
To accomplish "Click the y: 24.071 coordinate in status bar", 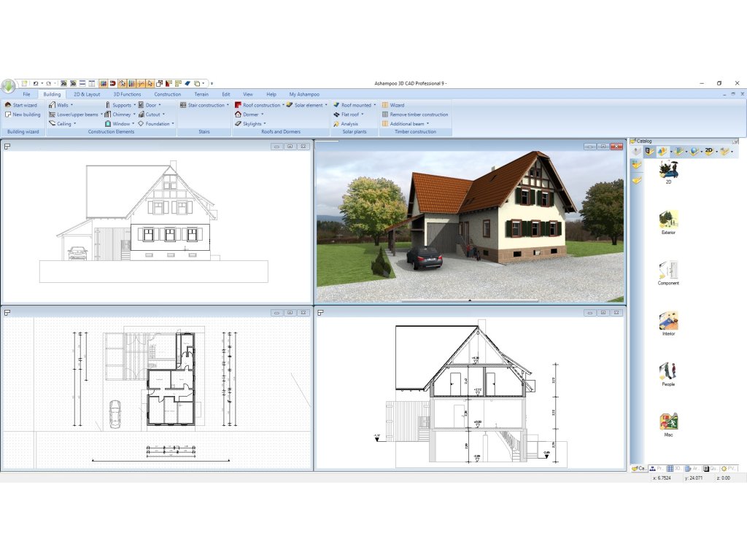I will 694,478.
